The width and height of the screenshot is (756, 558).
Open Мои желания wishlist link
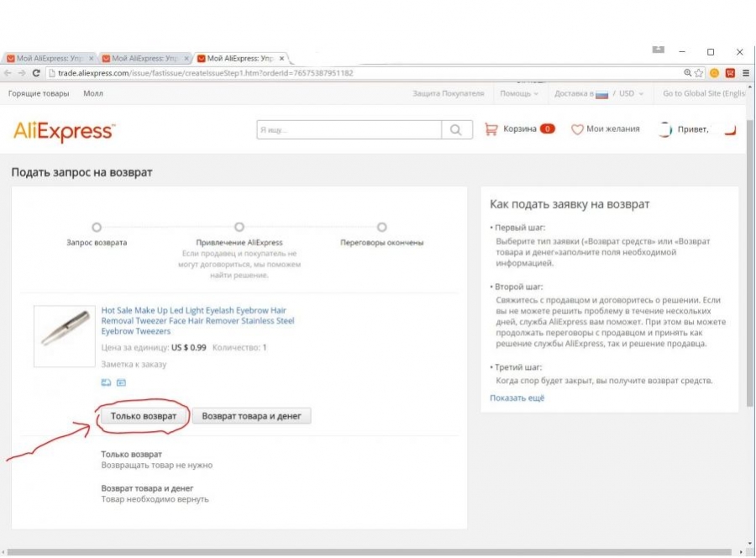(x=613, y=129)
